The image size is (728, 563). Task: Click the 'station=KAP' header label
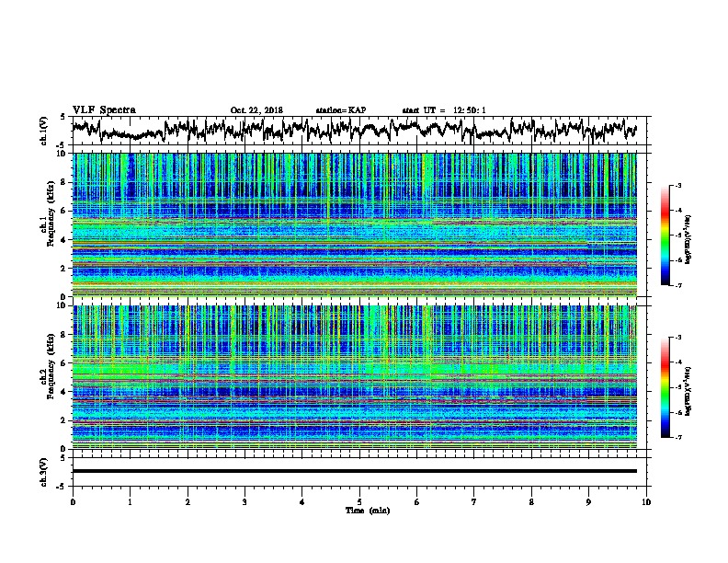click(x=341, y=110)
